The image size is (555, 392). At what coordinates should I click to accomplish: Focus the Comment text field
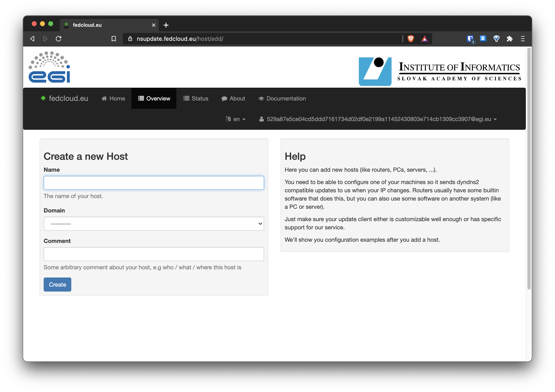(x=154, y=254)
